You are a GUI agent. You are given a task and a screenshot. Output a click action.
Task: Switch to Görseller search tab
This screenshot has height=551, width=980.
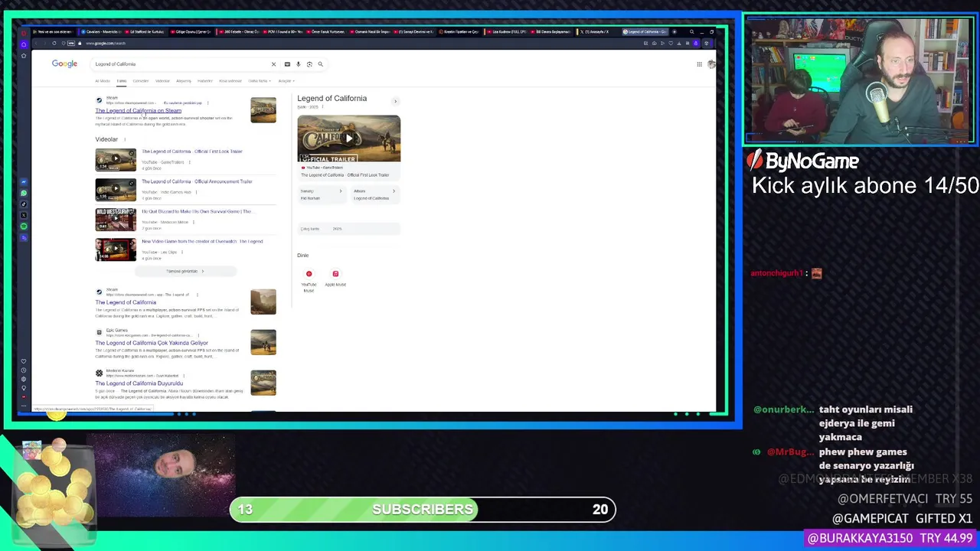[141, 80]
